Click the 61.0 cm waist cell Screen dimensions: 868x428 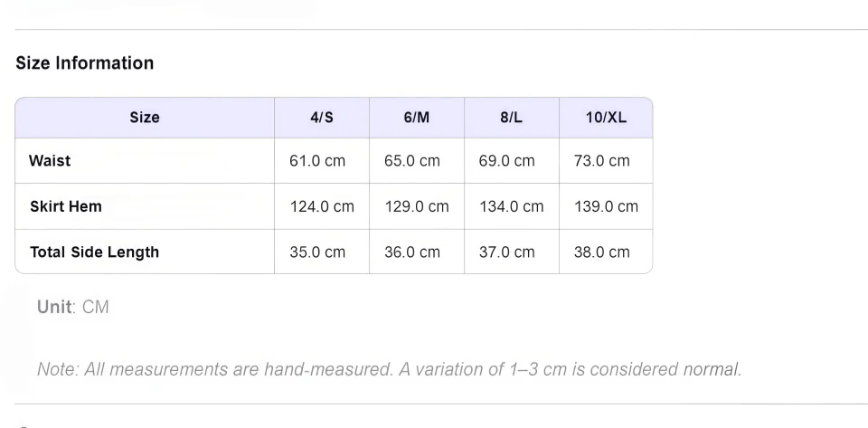pos(322,161)
